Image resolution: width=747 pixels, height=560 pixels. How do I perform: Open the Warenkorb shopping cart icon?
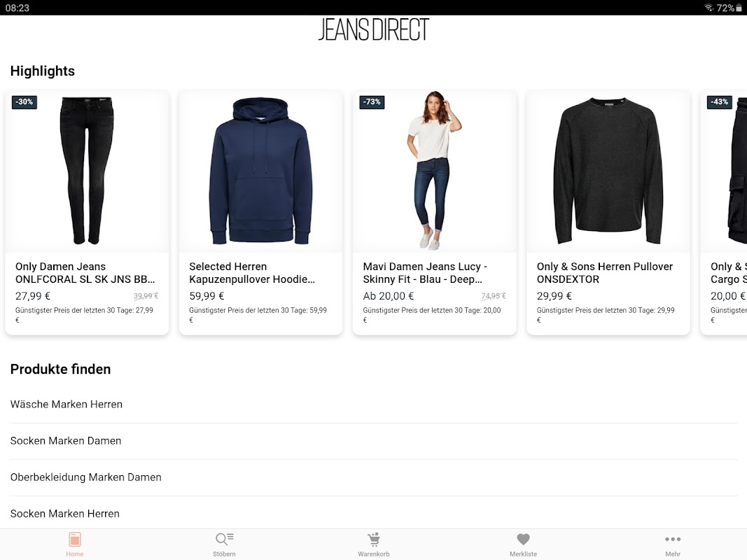(374, 540)
